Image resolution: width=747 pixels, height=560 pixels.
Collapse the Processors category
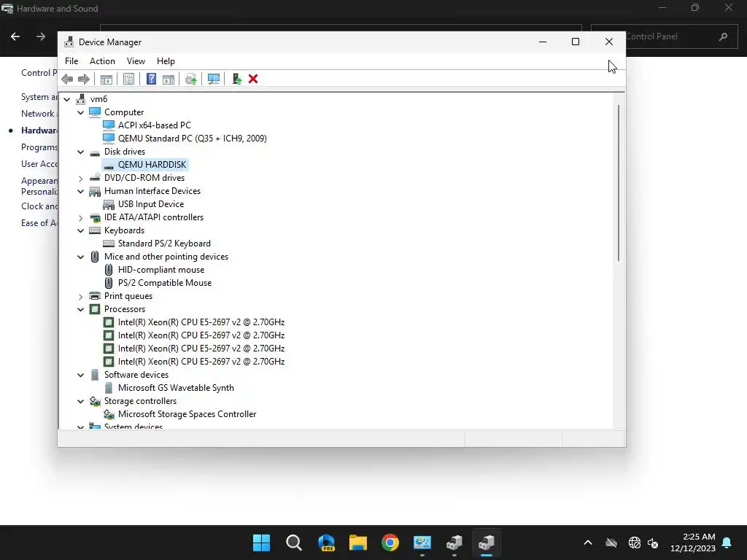(80, 309)
